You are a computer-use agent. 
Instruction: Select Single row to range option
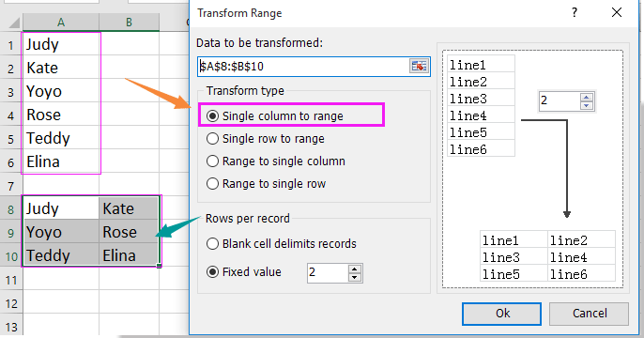[x=266, y=139]
